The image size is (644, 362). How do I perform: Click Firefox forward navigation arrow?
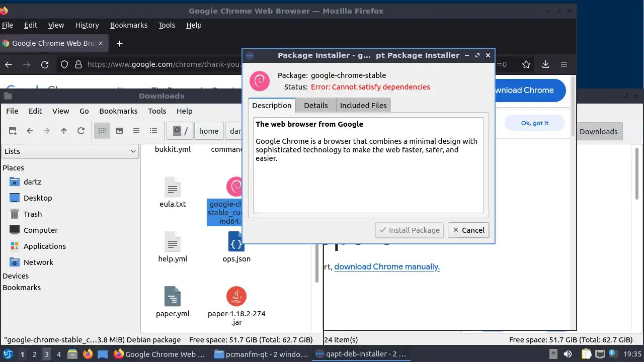click(x=27, y=64)
